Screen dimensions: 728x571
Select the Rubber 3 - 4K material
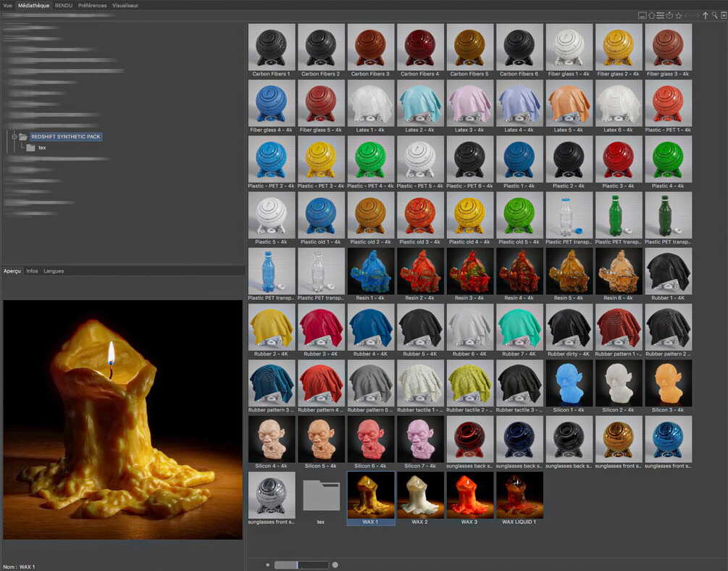[322, 331]
